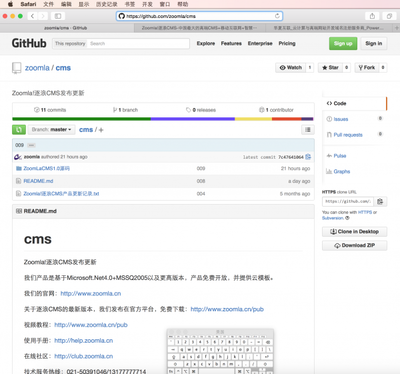Open the Pricing link
Viewport: 400px width, 374px height.
(x=287, y=44)
